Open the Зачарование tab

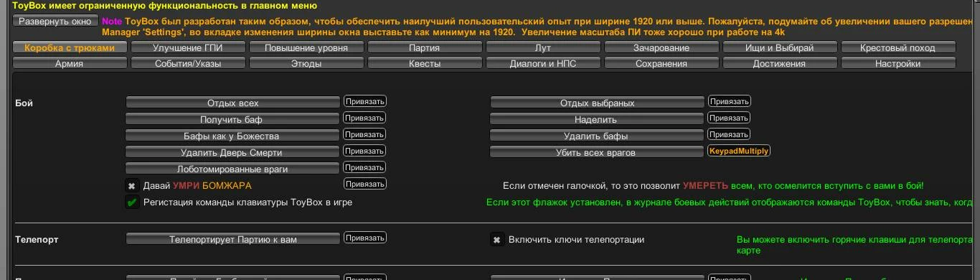coord(661,47)
